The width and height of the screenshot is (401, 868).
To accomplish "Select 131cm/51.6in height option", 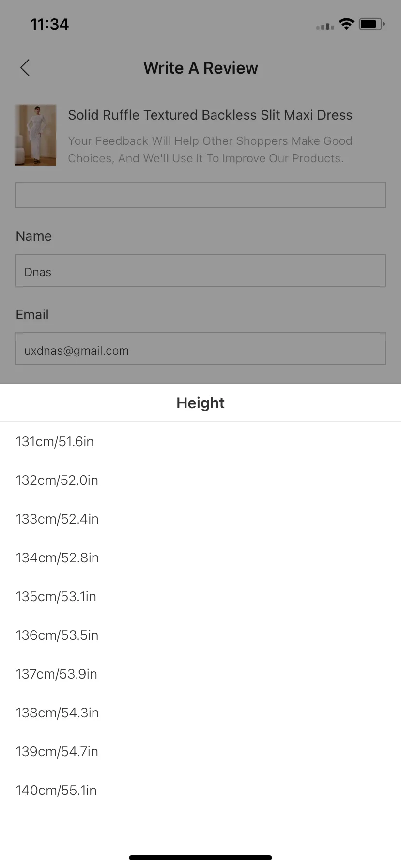I will pos(200,441).
